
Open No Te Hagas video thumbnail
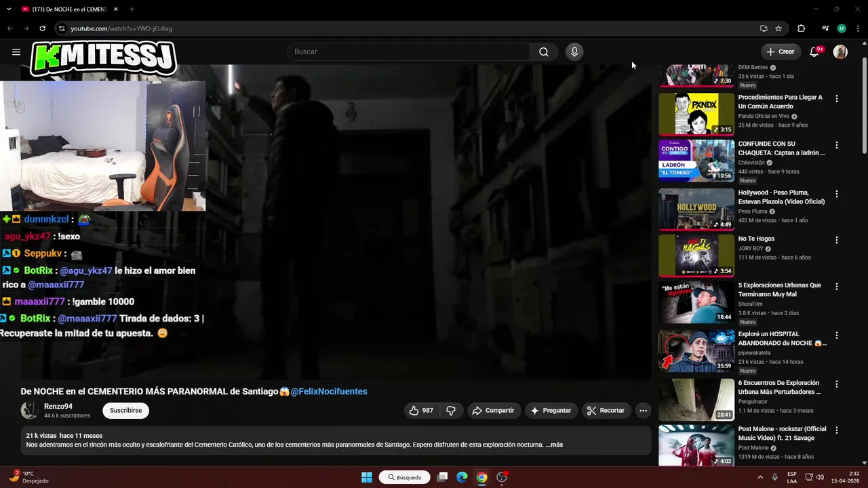[696, 256]
